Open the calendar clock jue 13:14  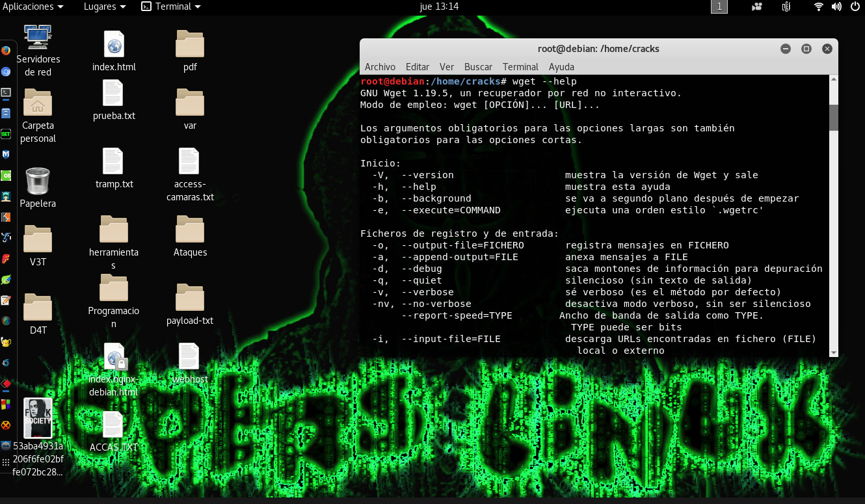440,7
